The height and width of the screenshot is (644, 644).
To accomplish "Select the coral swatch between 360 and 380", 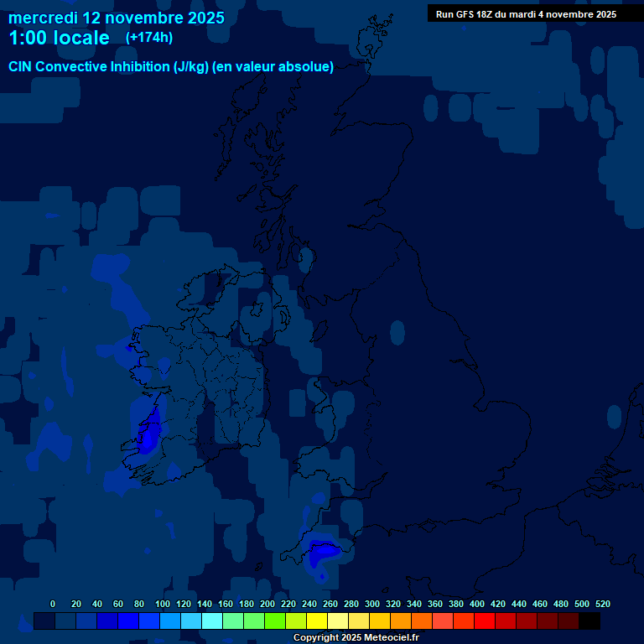I will pos(443,621).
